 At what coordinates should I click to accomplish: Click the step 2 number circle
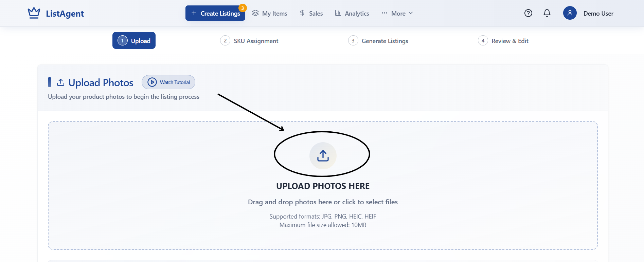tap(225, 41)
